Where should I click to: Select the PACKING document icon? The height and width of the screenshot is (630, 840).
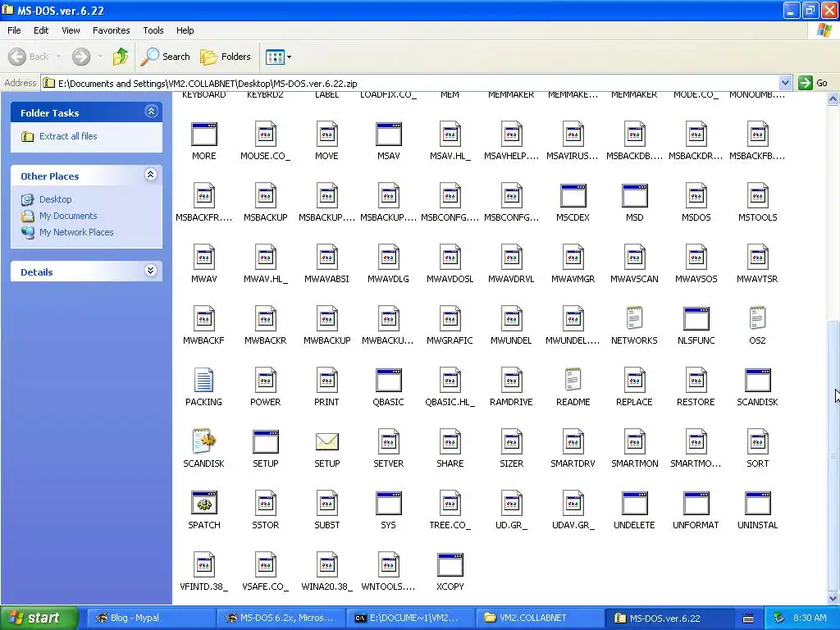203,381
